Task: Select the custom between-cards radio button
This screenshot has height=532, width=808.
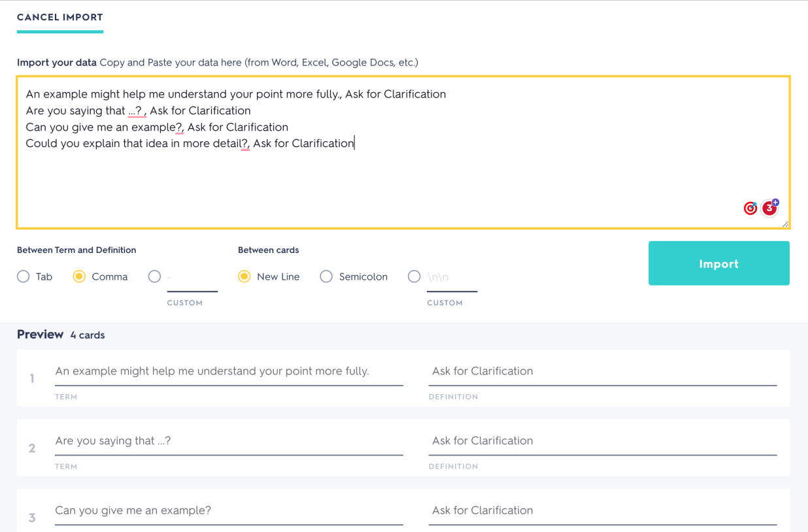Action: tap(414, 276)
